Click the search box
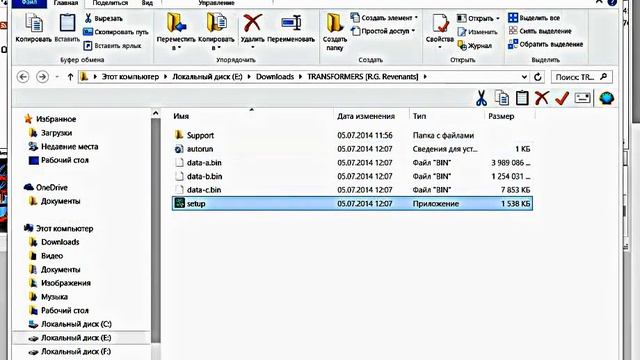Viewport: 640px width, 360px height. 581,77
